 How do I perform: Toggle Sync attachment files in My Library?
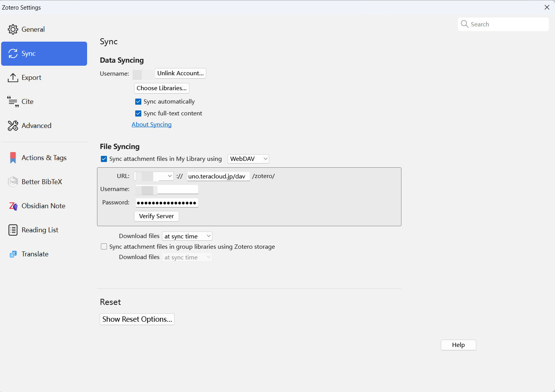[x=104, y=159]
